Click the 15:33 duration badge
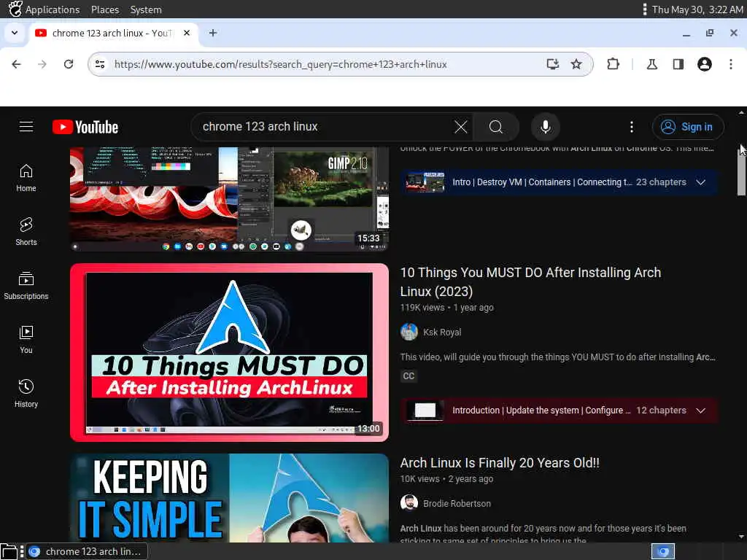This screenshot has height=560, width=747. tap(368, 238)
